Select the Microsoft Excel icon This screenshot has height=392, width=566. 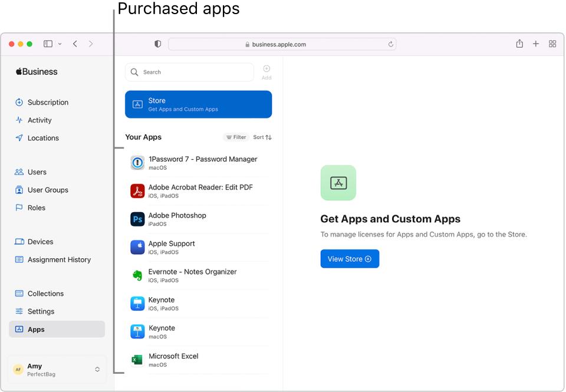137,360
